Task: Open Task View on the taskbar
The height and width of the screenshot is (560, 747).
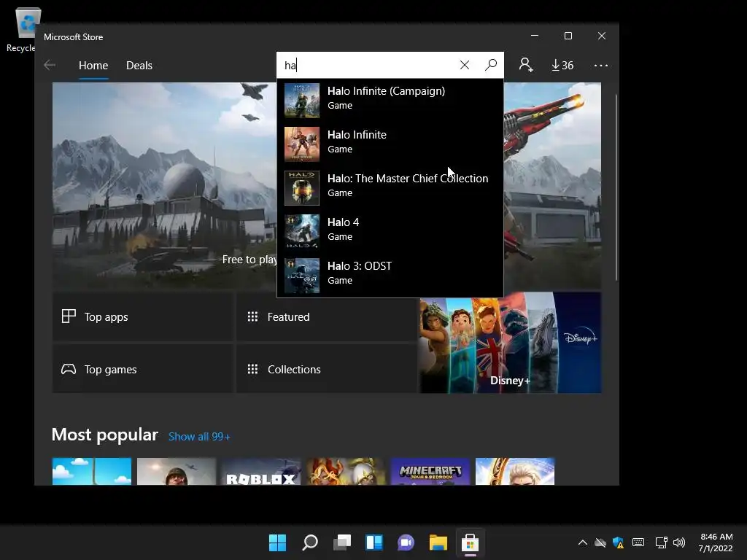Action: pos(342,542)
